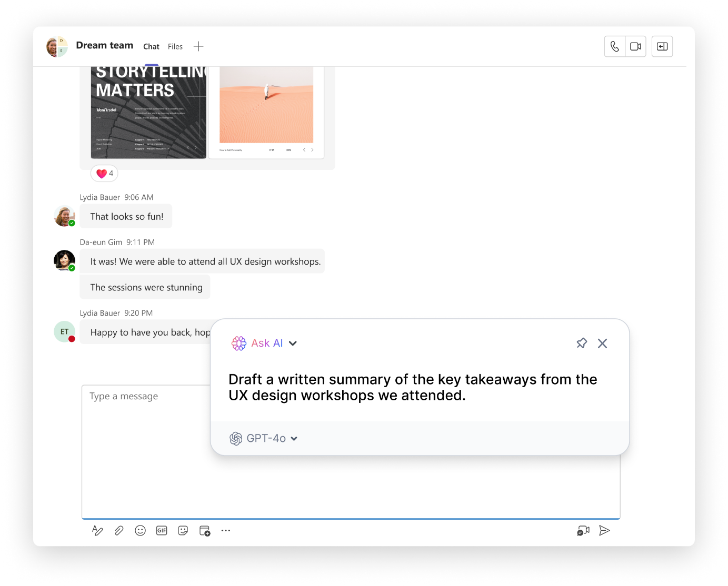Click Lydia Bauer 9:06 AM sender name
The width and height of the screenshot is (728, 586).
[100, 197]
